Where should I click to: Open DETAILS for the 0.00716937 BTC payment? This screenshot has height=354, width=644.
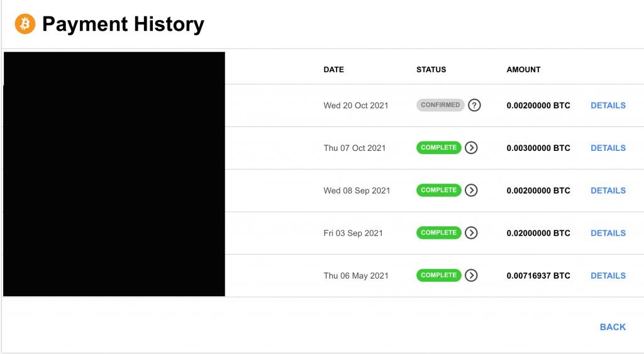coord(608,275)
